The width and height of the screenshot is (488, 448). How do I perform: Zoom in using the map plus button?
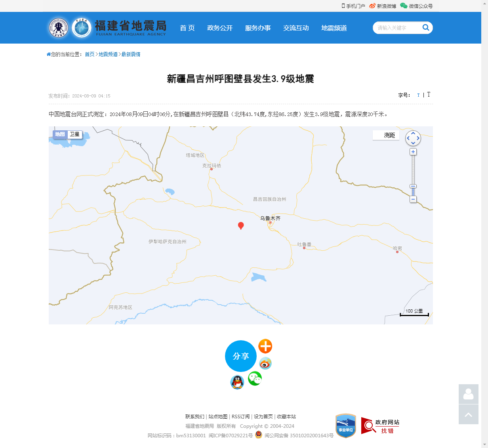413,152
